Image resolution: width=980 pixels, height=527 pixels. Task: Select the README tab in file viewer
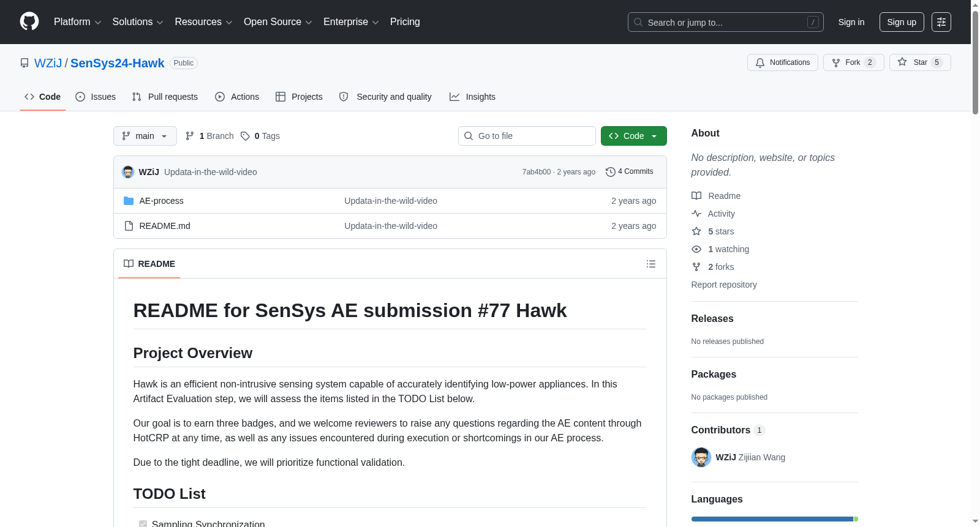pos(149,264)
